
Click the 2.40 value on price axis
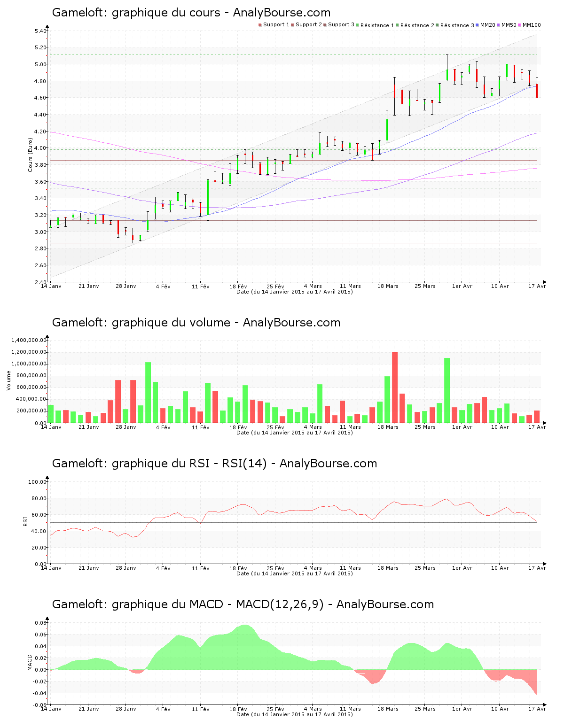41,282
